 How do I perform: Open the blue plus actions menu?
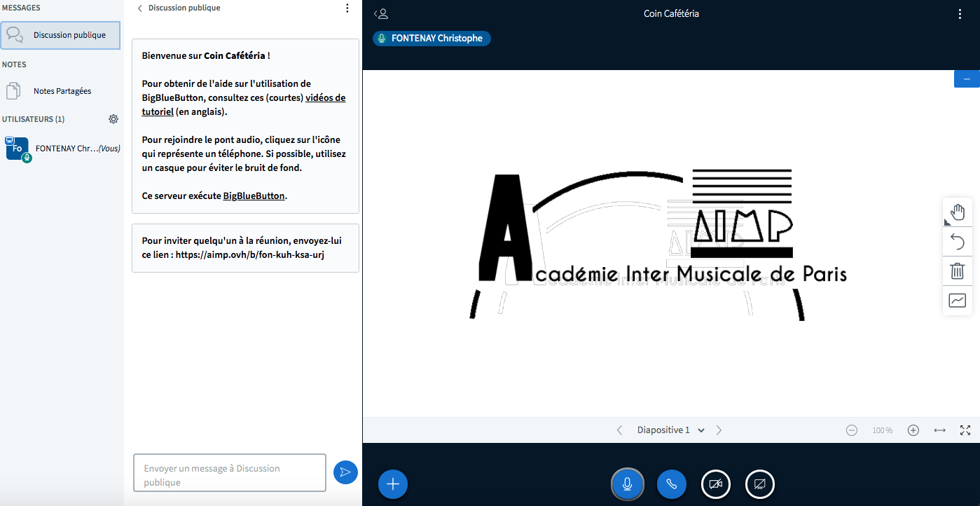[393, 484]
